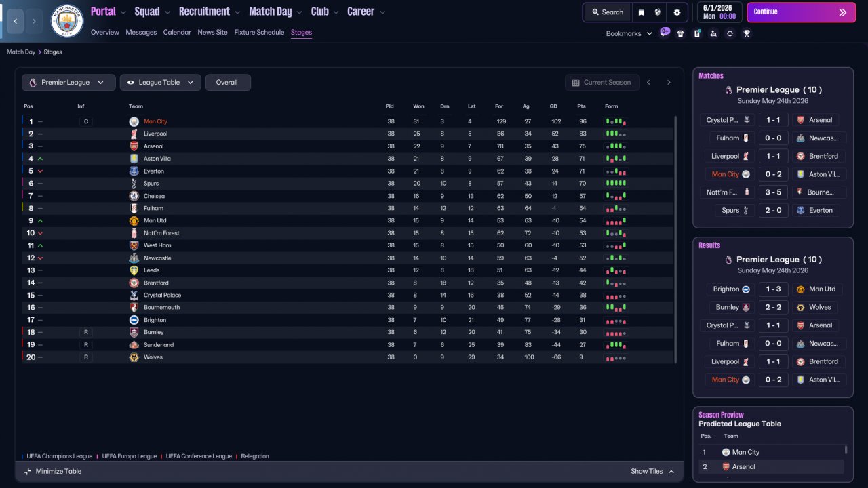
Task: Click the Results panel heading
Action: (x=709, y=245)
